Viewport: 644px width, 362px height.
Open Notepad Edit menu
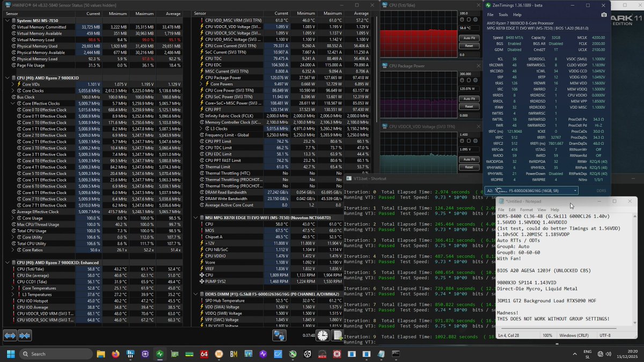(x=513, y=210)
